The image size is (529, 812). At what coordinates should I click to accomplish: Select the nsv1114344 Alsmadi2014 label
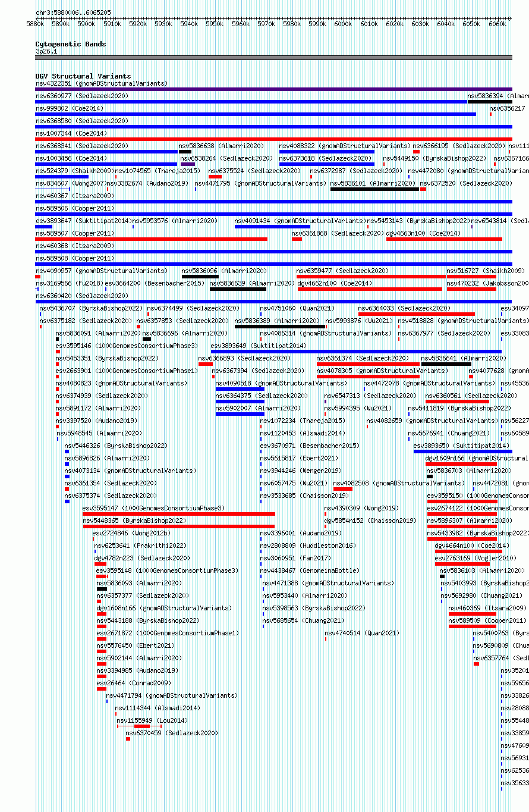(x=158, y=708)
